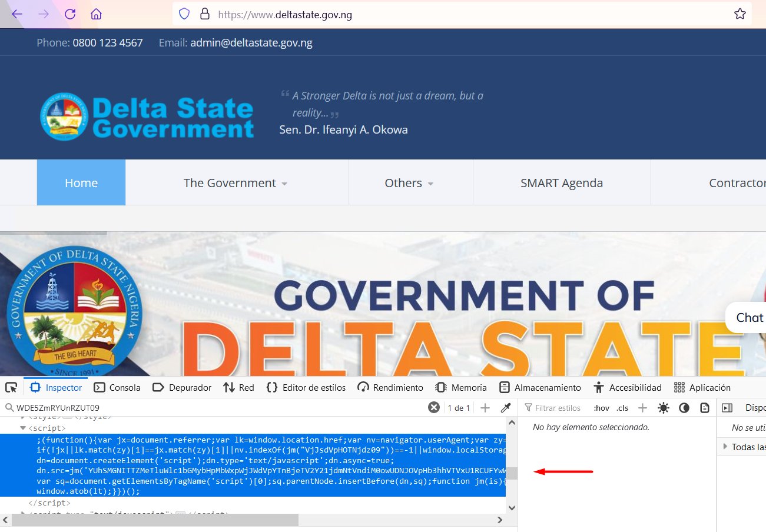The width and height of the screenshot is (766, 532).
Task: Click the markup panel horizontal scrollbar thumb
Action: [155, 520]
